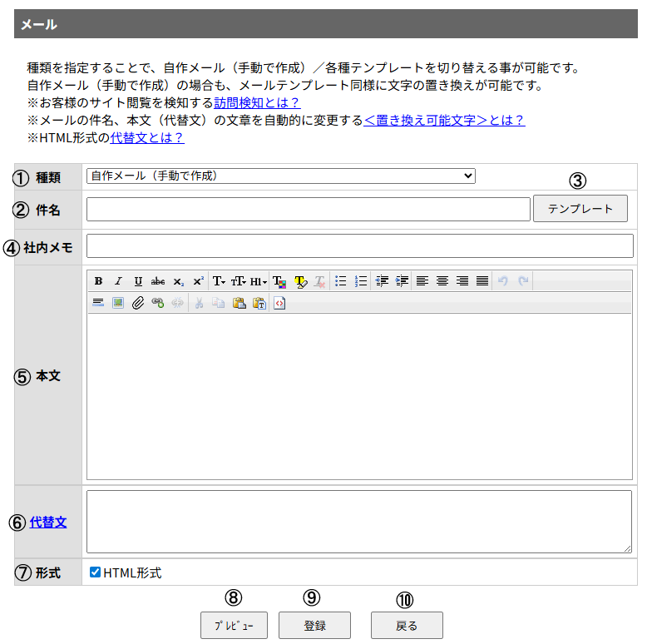Center-align the body text
This screenshot has width=647, height=644.
[x=442, y=281]
